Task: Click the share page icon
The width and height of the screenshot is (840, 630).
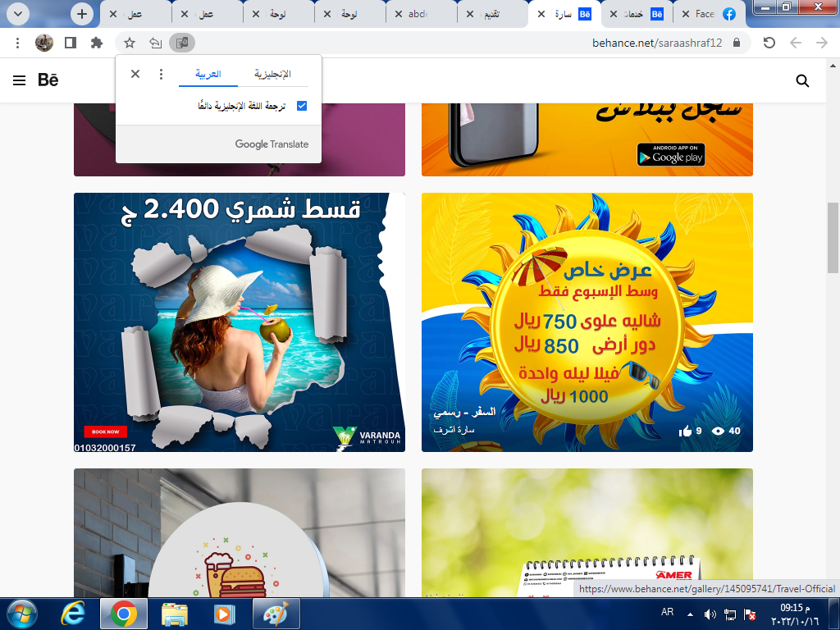Action: [x=155, y=43]
